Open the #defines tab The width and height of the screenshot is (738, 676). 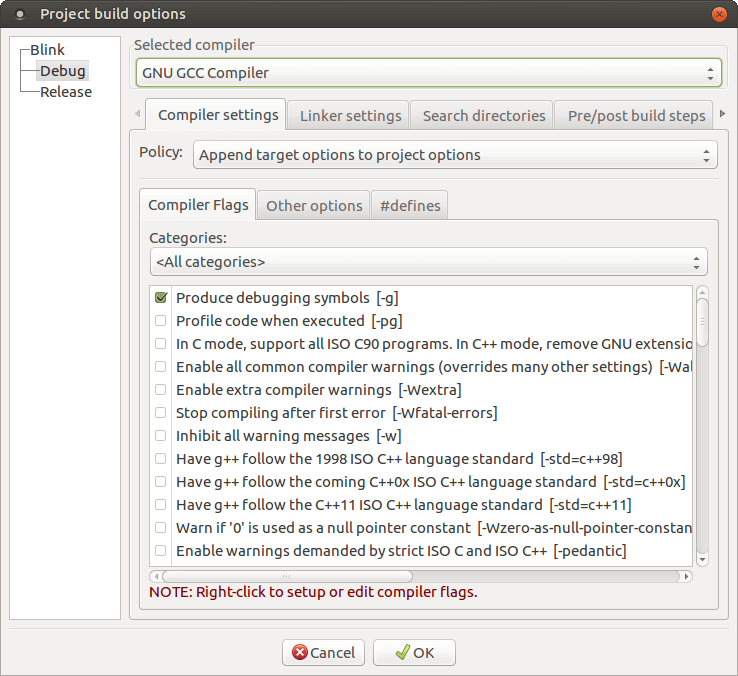(410, 206)
